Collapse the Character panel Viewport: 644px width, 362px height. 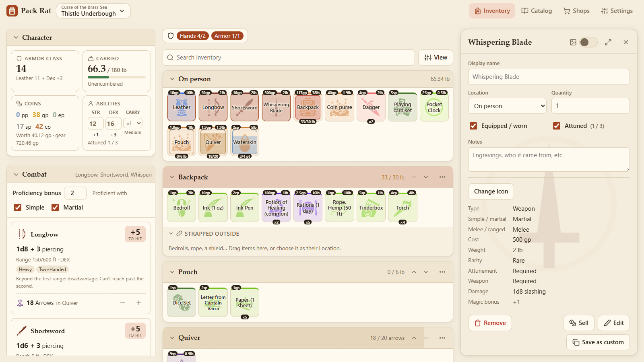pos(16,37)
